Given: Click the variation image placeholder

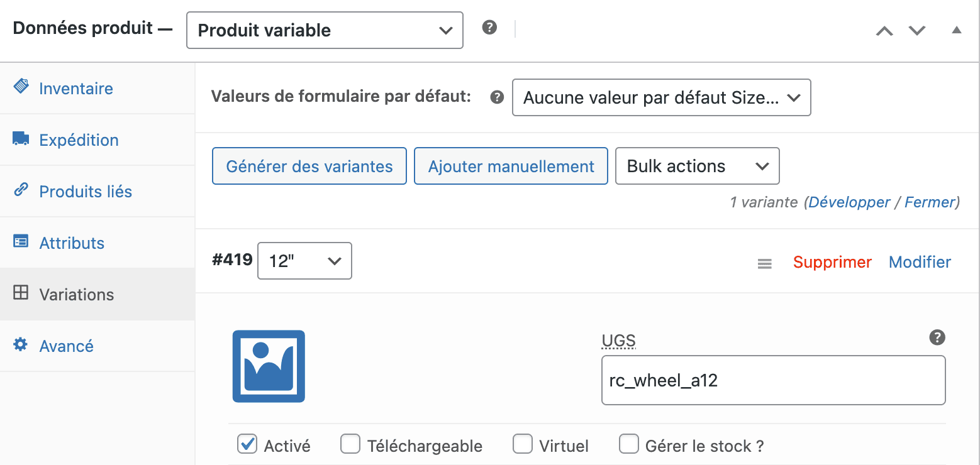Looking at the screenshot, I should click(x=268, y=366).
